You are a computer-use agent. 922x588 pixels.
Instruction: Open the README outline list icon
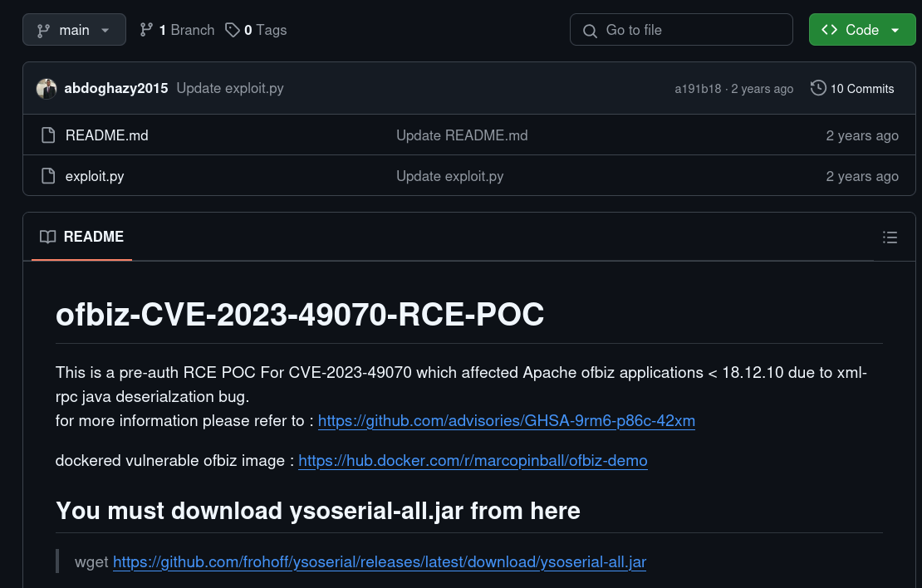point(890,237)
